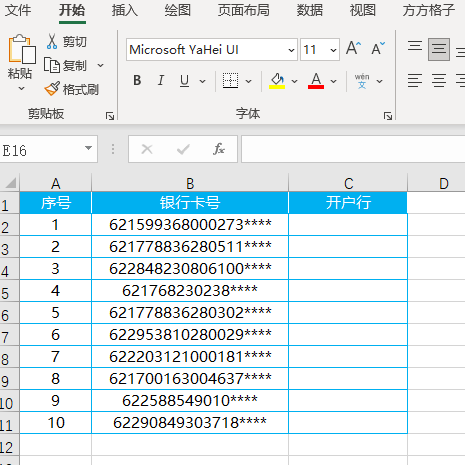Open font size dropdown showing 11
Viewport: 465px width, 465px height.
pos(333,50)
